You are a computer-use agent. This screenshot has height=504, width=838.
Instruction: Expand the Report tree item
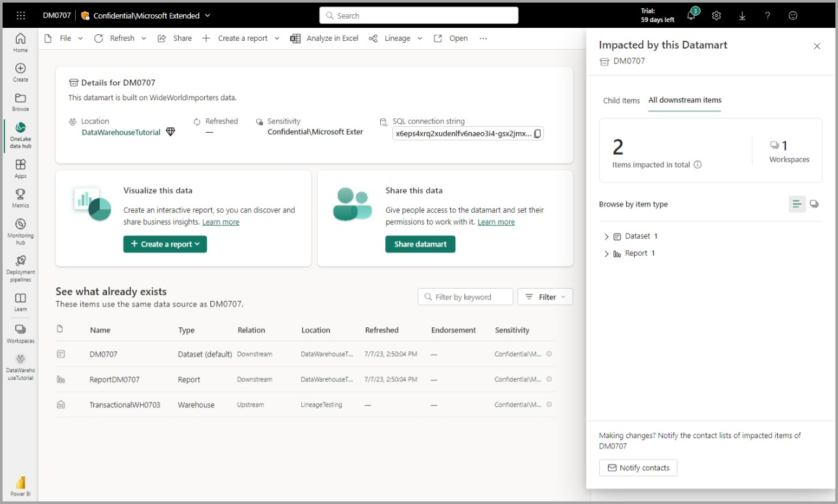click(x=606, y=254)
